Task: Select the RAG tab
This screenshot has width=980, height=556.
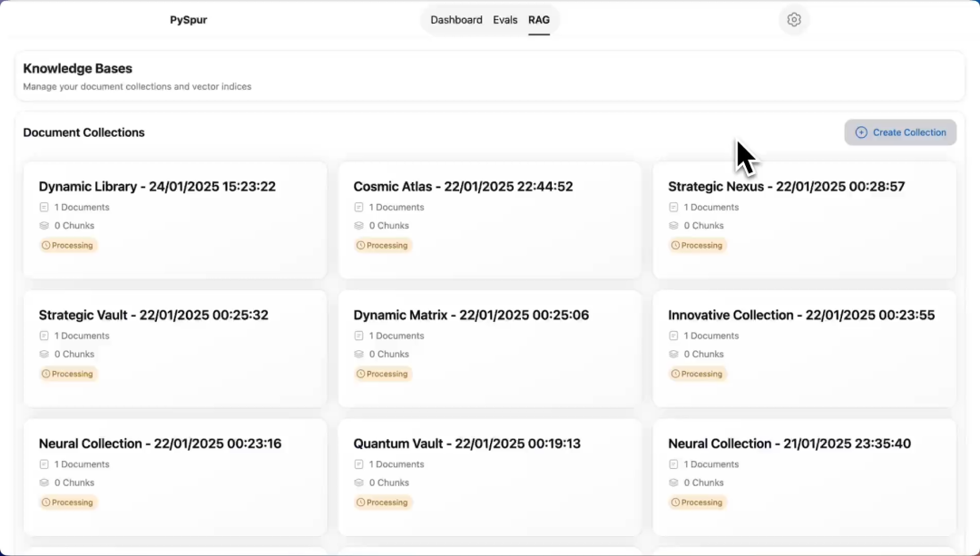Action: (539, 20)
